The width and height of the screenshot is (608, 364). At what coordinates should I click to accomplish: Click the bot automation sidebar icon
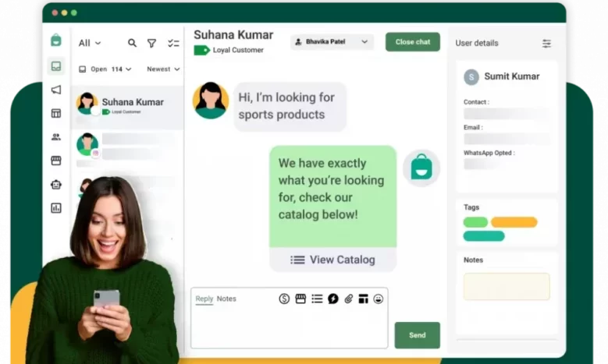56,184
